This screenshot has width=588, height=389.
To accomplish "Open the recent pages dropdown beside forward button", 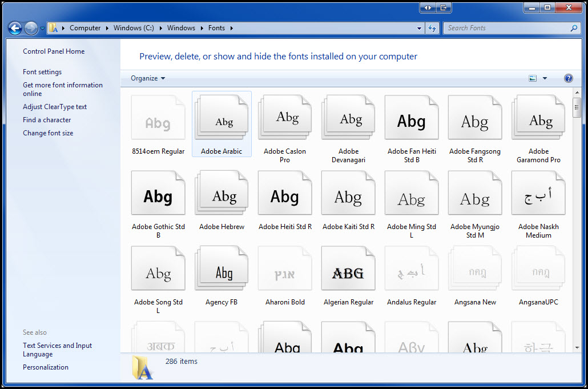I will (x=42, y=27).
